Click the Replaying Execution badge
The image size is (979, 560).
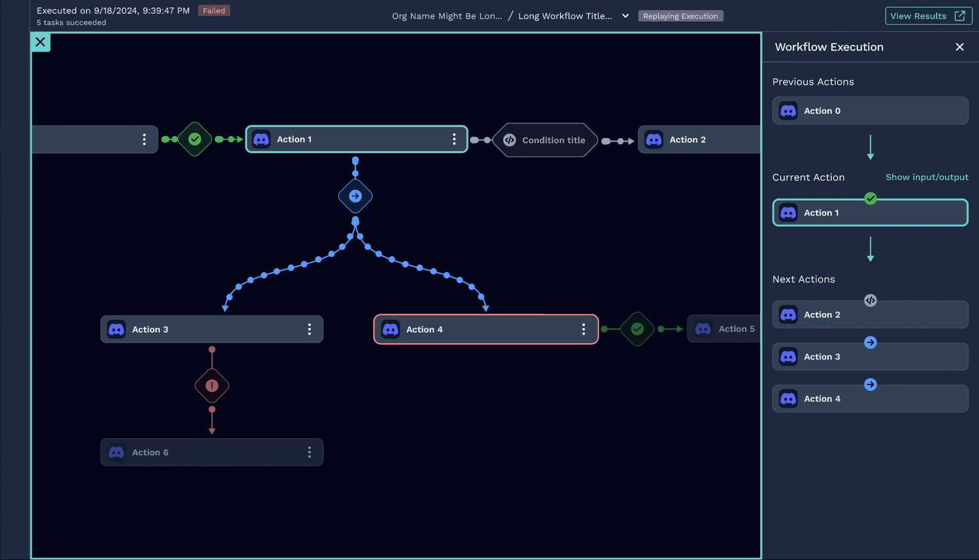(680, 16)
